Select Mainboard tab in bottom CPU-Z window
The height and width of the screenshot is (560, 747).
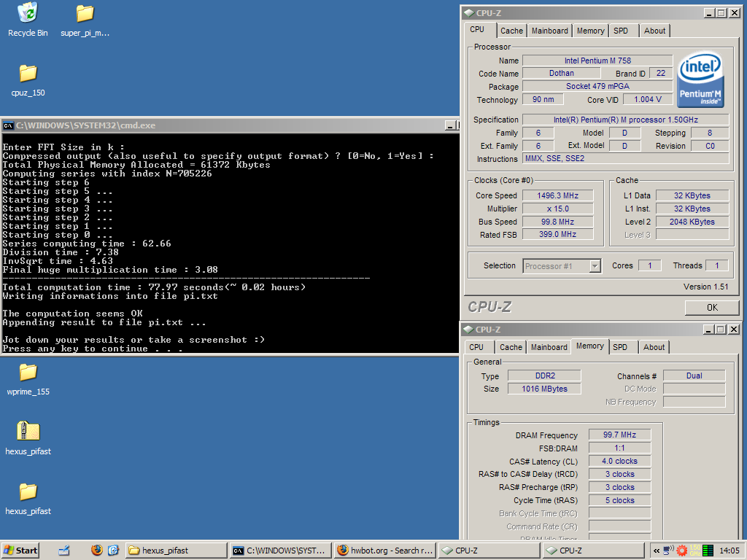(549, 348)
